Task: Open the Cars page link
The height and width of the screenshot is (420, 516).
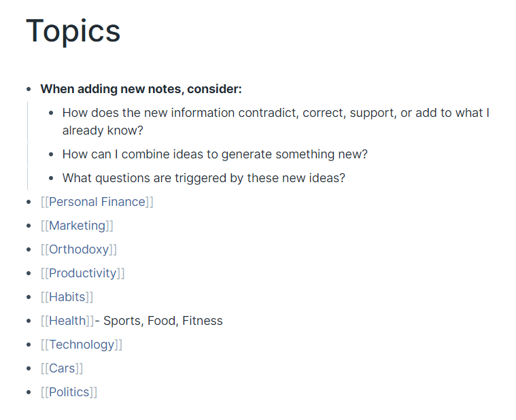Action: click(62, 368)
